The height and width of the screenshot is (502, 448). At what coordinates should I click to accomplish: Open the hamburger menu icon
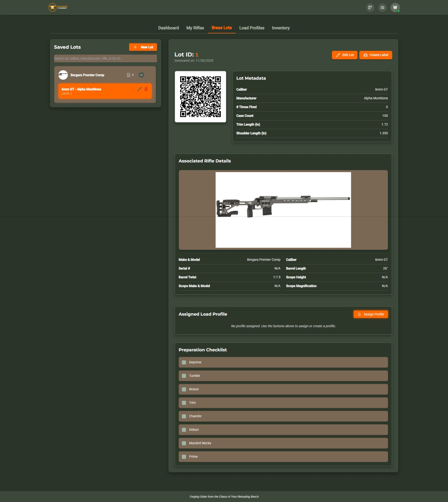click(382, 8)
